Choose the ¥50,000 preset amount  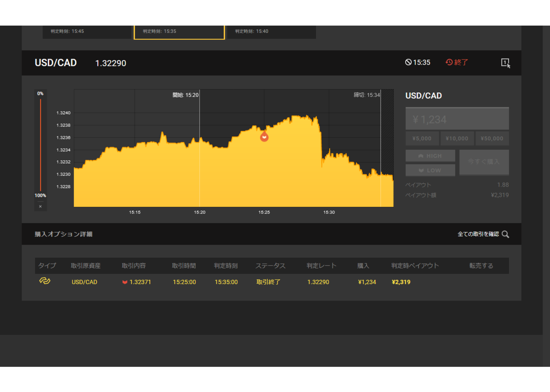[x=492, y=138]
